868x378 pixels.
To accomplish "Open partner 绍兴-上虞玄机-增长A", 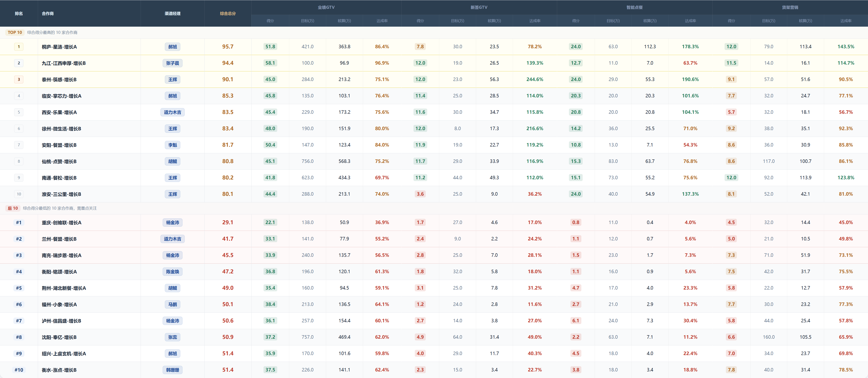I will (64, 353).
